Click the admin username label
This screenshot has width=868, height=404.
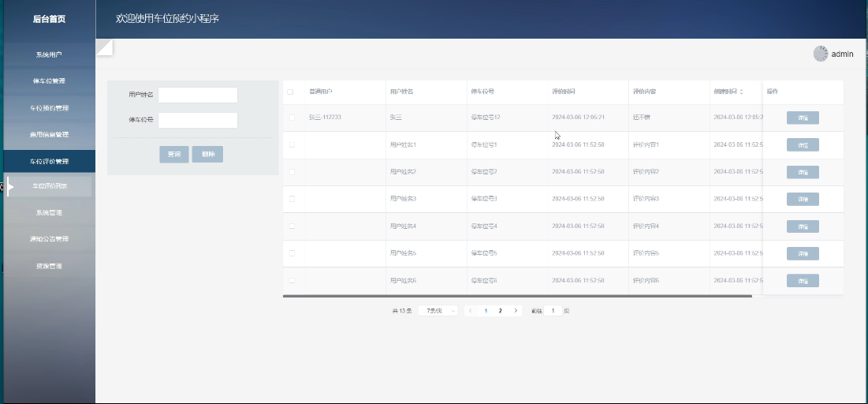click(842, 54)
